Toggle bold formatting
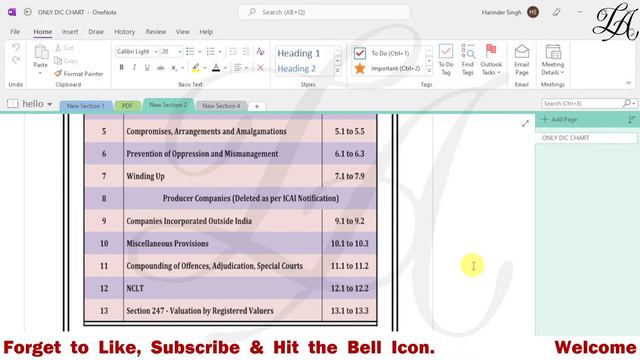Viewport: 640px width, 360px height. pos(121,67)
